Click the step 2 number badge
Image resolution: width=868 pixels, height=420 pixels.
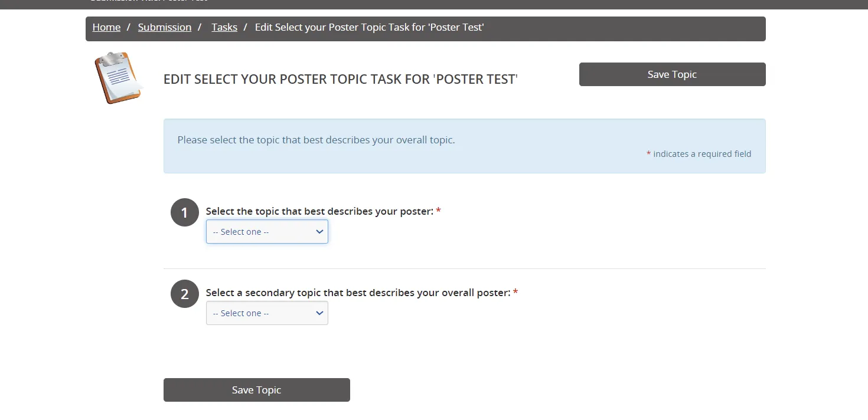[x=185, y=294]
